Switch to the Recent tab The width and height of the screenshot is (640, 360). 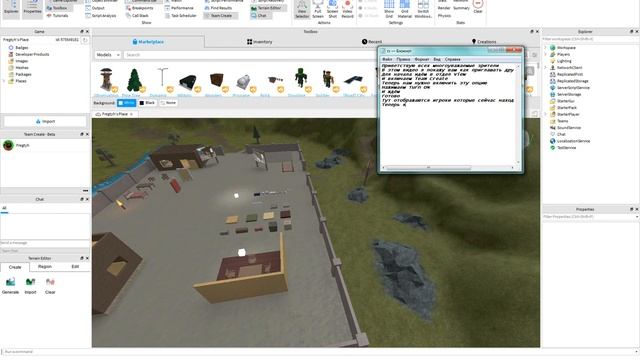point(372,42)
